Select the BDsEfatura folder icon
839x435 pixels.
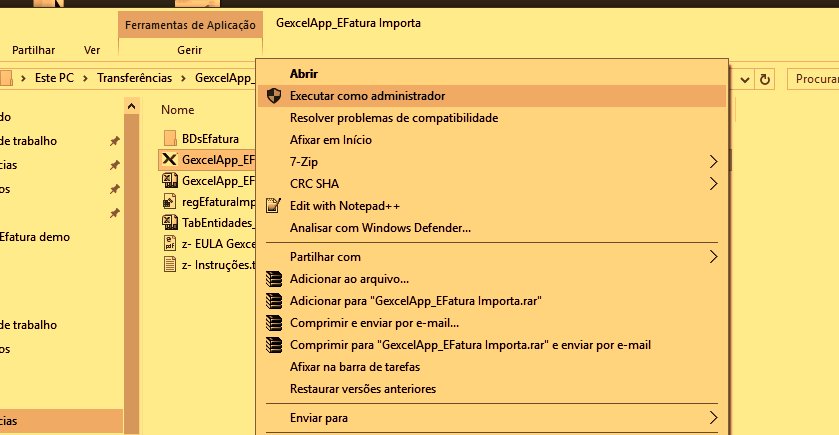point(169,138)
